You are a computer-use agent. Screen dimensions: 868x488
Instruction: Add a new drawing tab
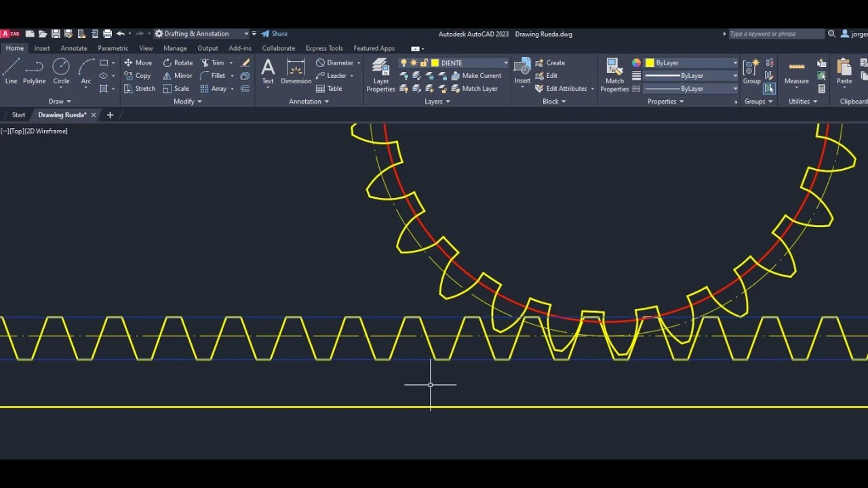pyautogui.click(x=110, y=115)
